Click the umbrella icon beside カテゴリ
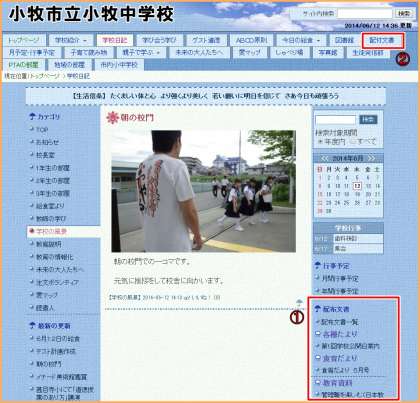The image size is (420, 403). (32, 117)
